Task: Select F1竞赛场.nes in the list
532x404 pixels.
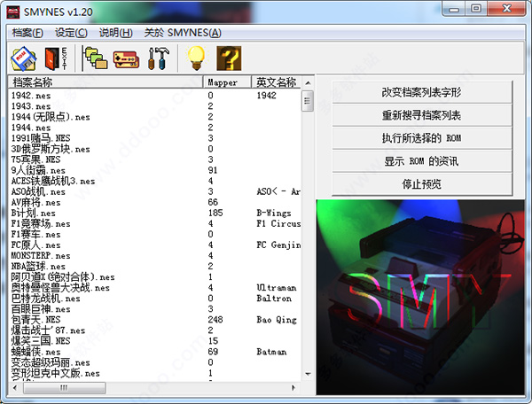Action: click(x=41, y=223)
